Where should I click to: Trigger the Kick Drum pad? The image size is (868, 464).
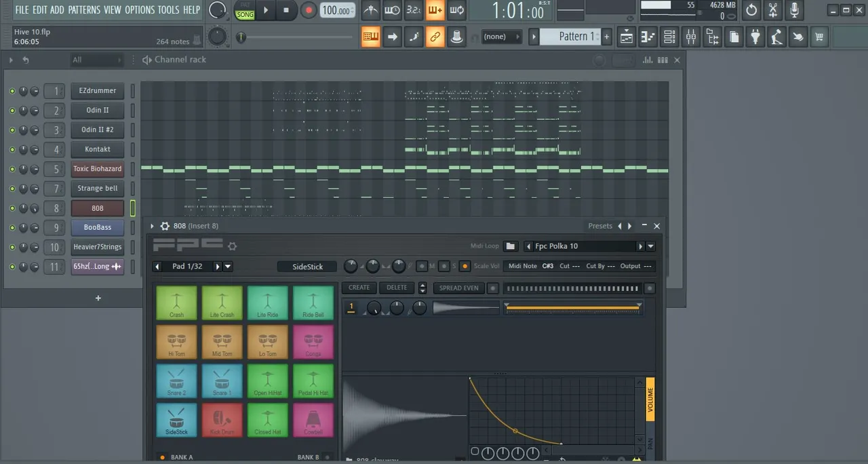[x=222, y=420]
